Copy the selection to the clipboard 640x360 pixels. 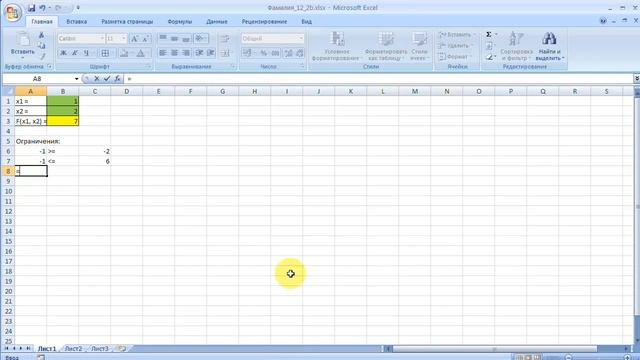click(41, 45)
